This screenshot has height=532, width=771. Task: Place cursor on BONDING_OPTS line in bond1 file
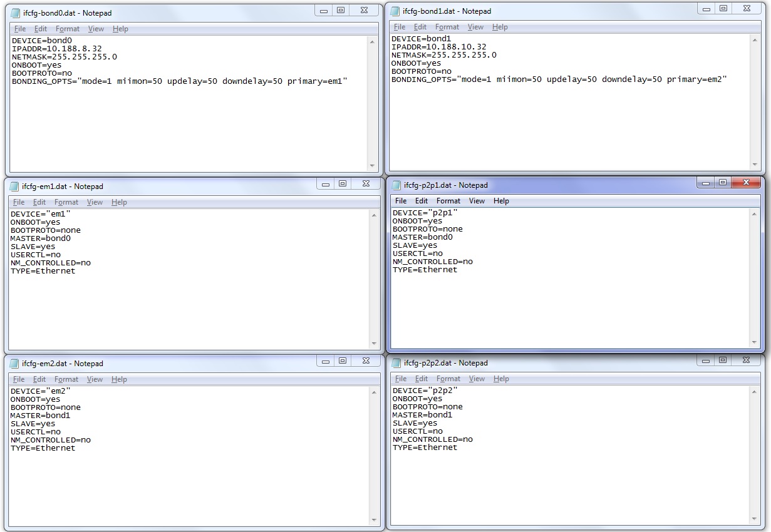coord(559,79)
